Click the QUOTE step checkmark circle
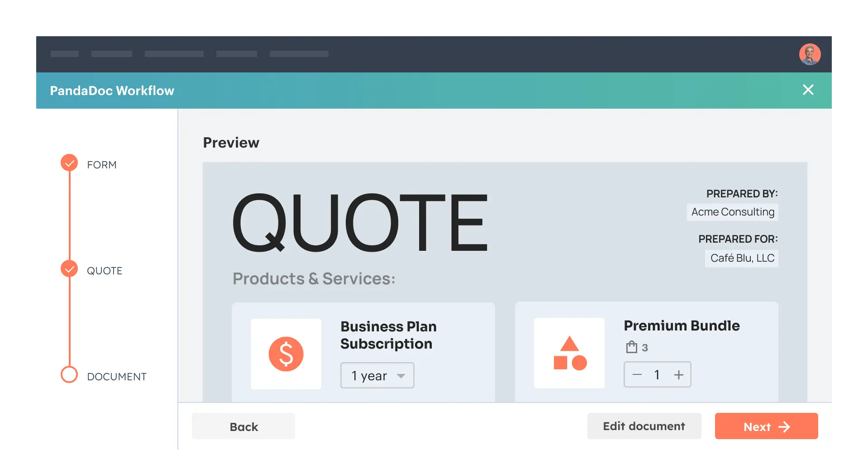Screen dimensions: 868x450 pos(69,269)
